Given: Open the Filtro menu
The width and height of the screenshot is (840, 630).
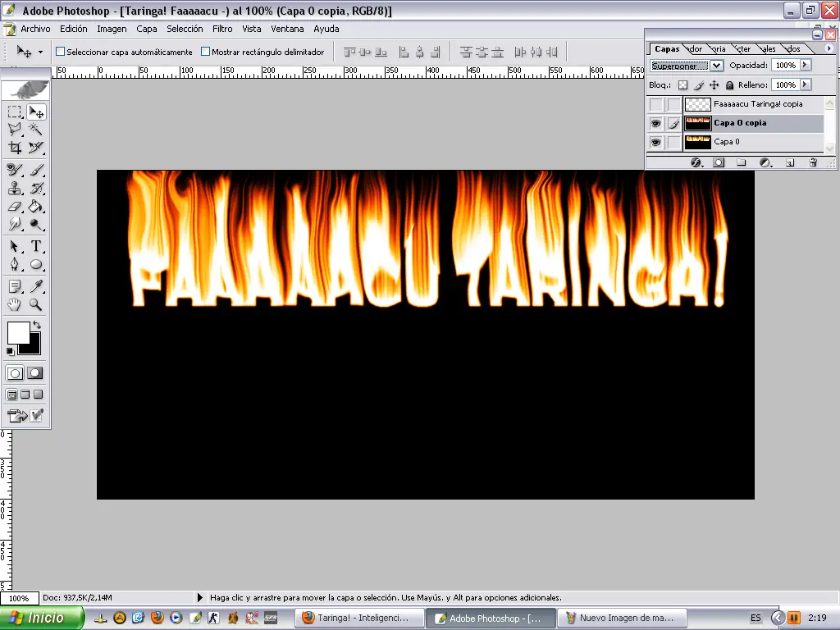Looking at the screenshot, I should 222,29.
